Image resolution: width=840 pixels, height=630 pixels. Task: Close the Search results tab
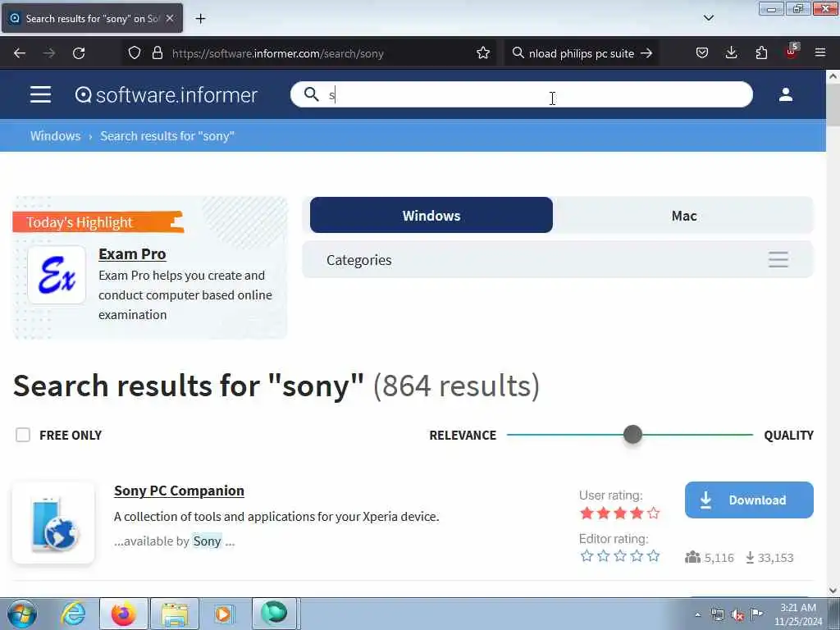tap(170, 18)
